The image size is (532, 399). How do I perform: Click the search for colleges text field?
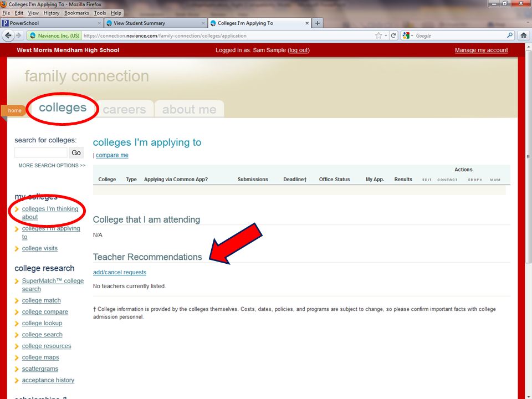click(x=40, y=153)
